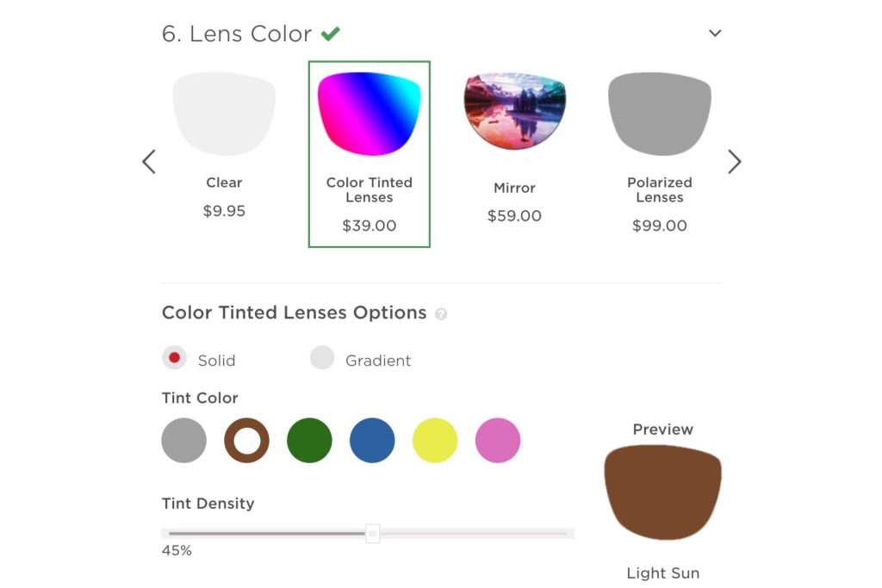
Task: Collapse the Lens Color section
Action: point(715,33)
